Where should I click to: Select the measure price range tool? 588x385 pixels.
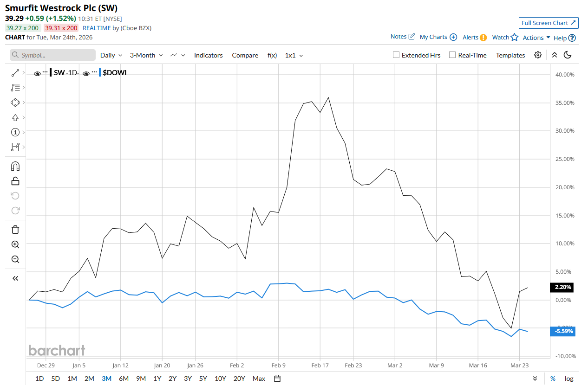coord(15,147)
